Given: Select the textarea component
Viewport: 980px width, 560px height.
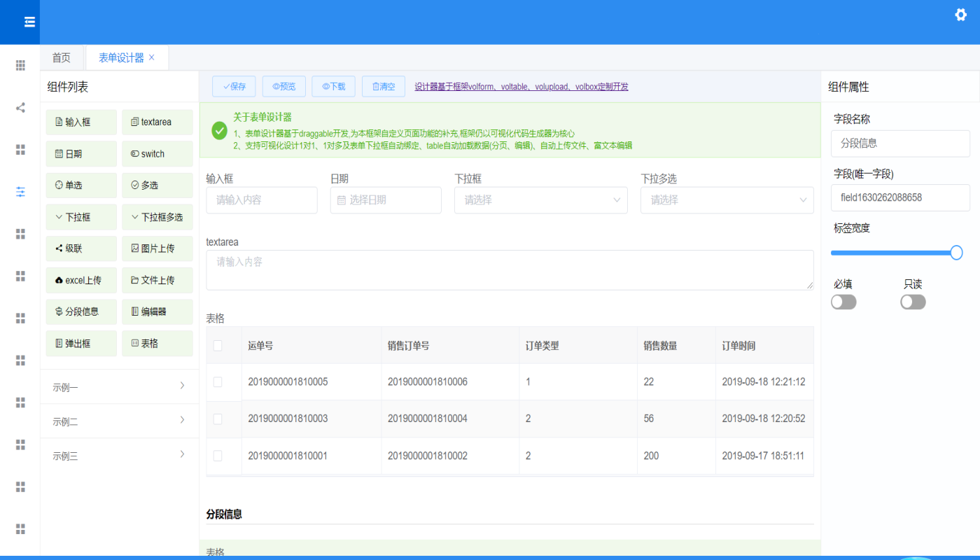Looking at the screenshot, I should point(157,122).
